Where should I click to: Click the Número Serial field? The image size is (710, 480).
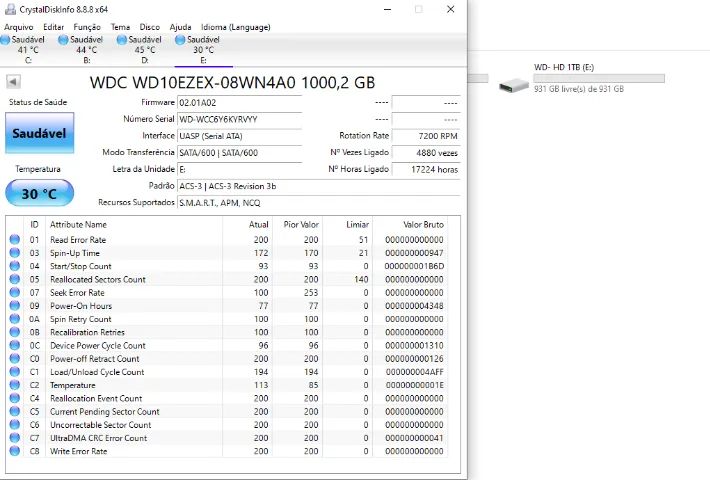point(239,120)
